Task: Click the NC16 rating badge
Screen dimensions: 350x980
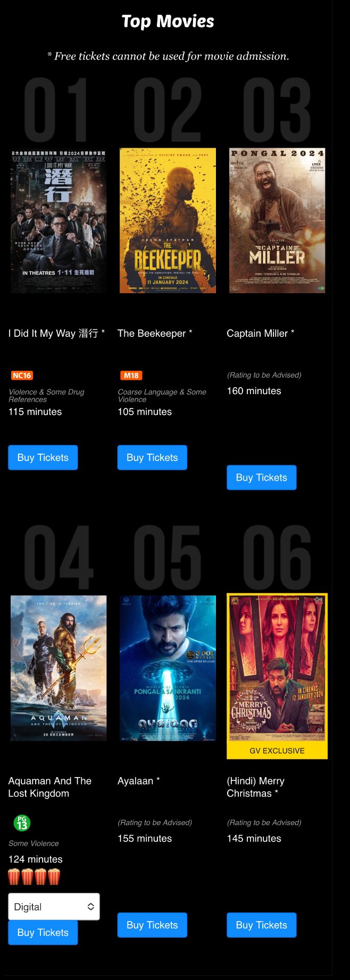Action: (x=22, y=375)
